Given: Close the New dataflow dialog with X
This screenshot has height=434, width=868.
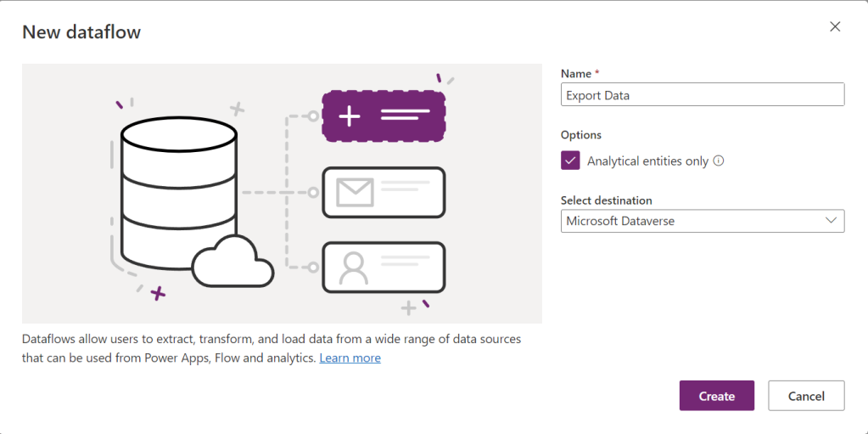Looking at the screenshot, I should pyautogui.click(x=835, y=26).
